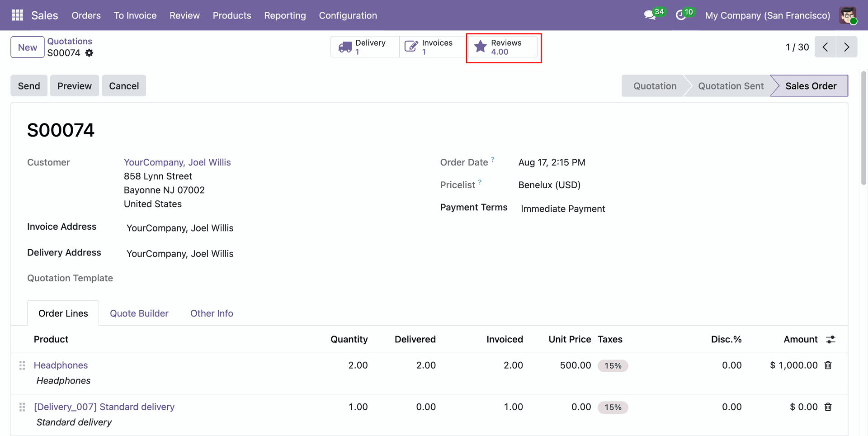Go to next record arrow
This screenshot has width=868, height=436.
coord(847,47)
